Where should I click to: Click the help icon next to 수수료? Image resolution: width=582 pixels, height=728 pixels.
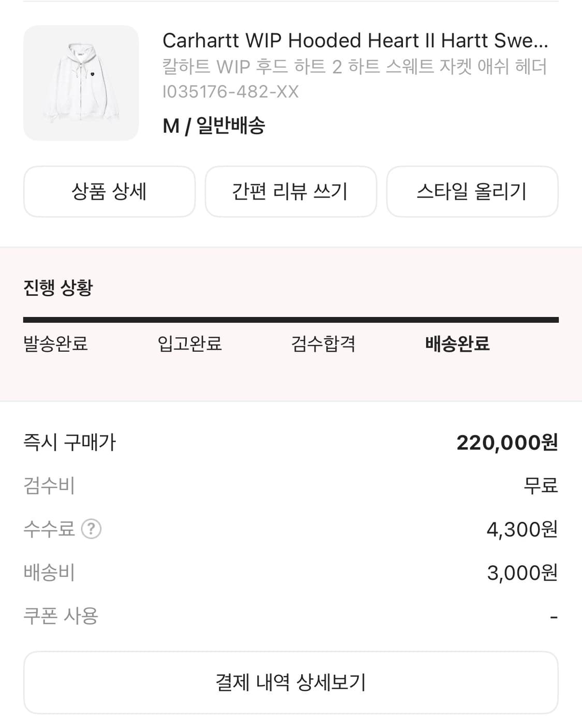92,529
